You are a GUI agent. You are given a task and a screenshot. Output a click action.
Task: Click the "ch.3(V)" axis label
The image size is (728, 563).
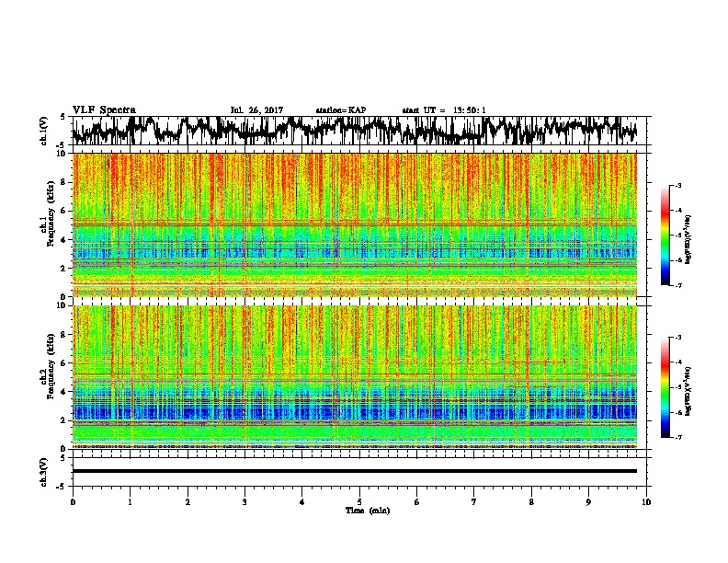tap(44, 472)
